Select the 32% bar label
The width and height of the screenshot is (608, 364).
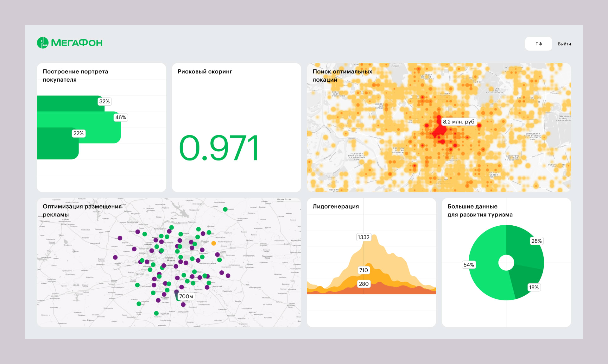104,101
